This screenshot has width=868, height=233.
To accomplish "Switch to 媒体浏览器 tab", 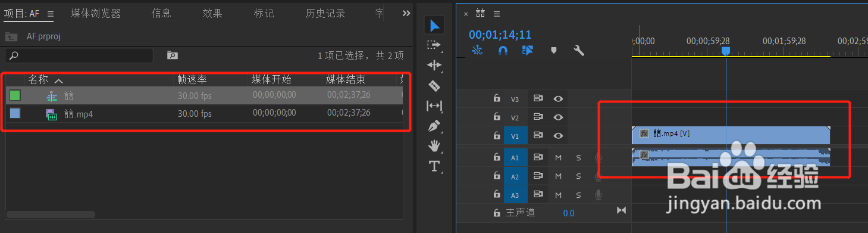I will click(x=95, y=13).
